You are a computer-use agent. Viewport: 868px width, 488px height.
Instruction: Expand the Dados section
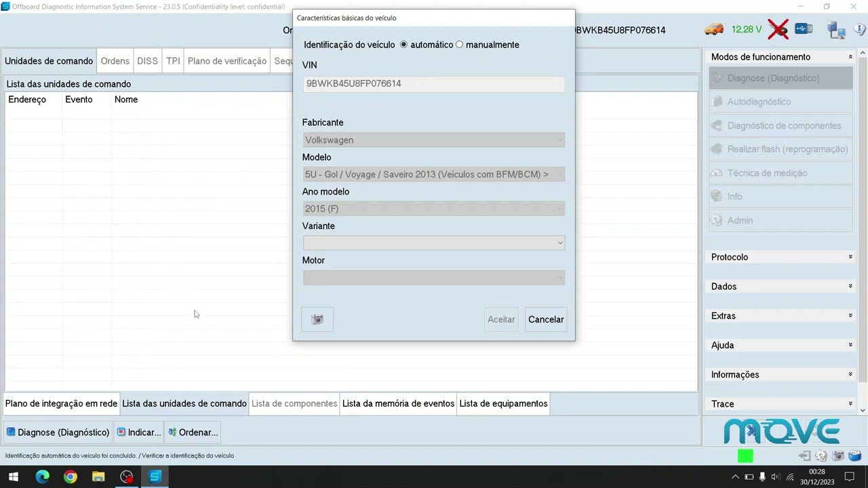click(781, 286)
